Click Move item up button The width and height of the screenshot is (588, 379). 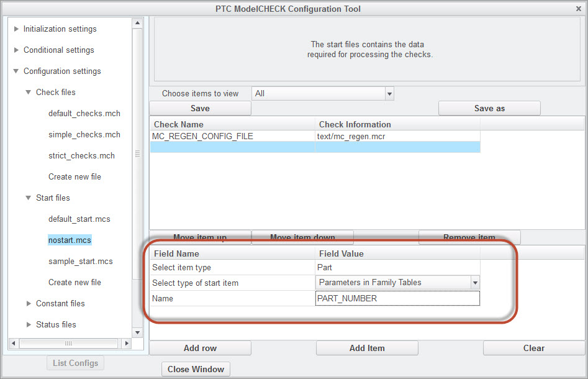[x=201, y=237]
